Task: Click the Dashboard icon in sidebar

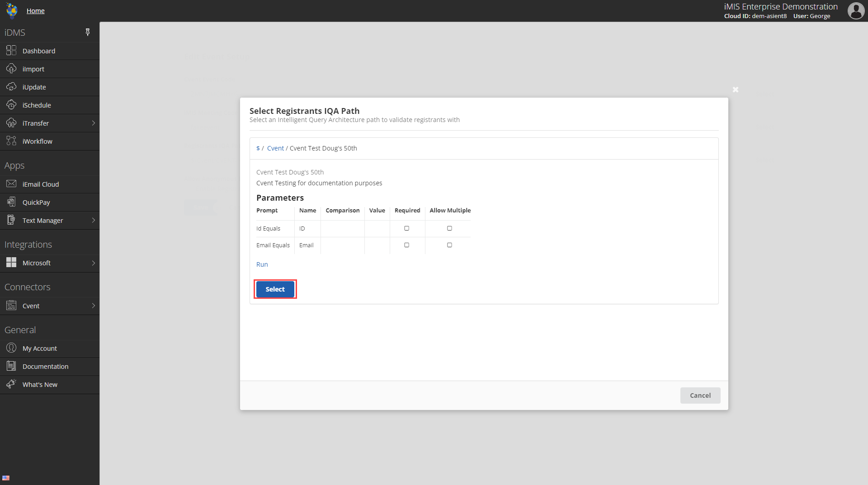Action: coord(11,51)
